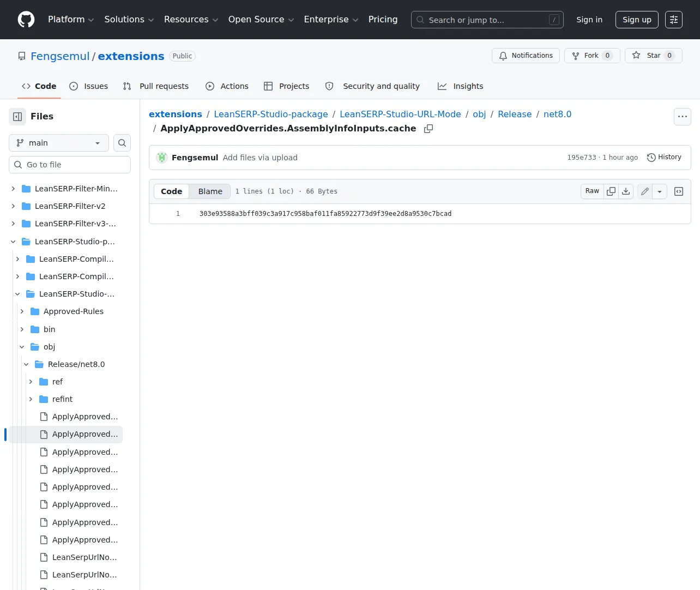The height and width of the screenshot is (590, 700).
Task: Download raw file icon
Action: [x=626, y=191]
